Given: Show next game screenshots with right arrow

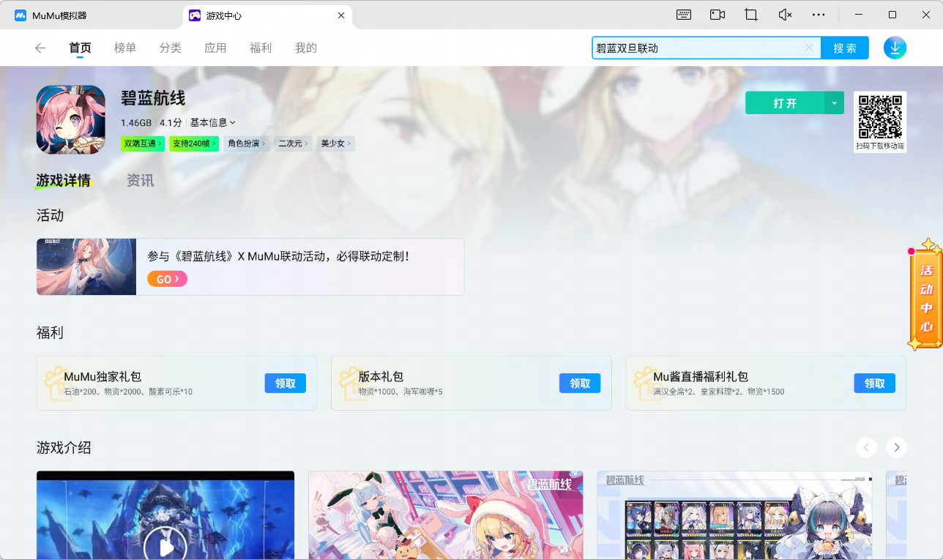Looking at the screenshot, I should pyautogui.click(x=896, y=447).
